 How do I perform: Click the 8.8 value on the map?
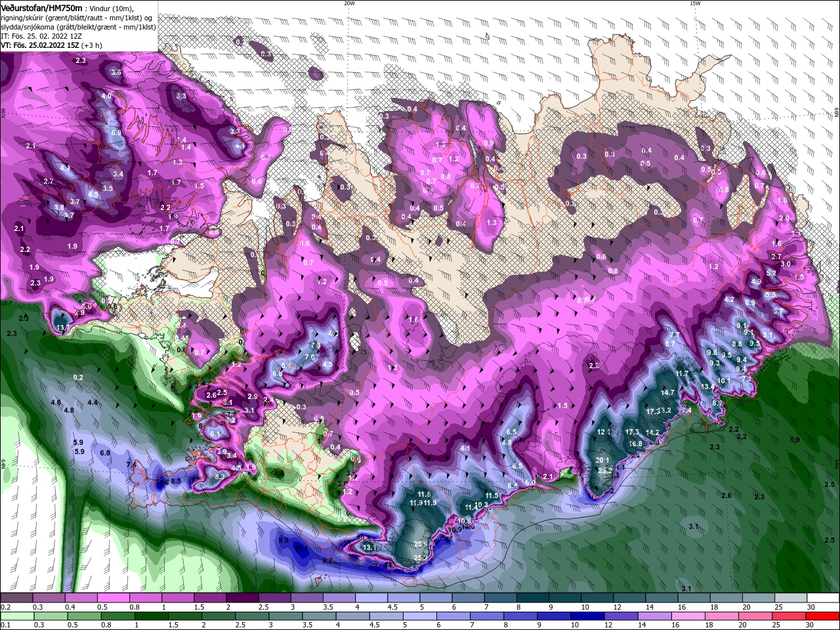coord(736,344)
